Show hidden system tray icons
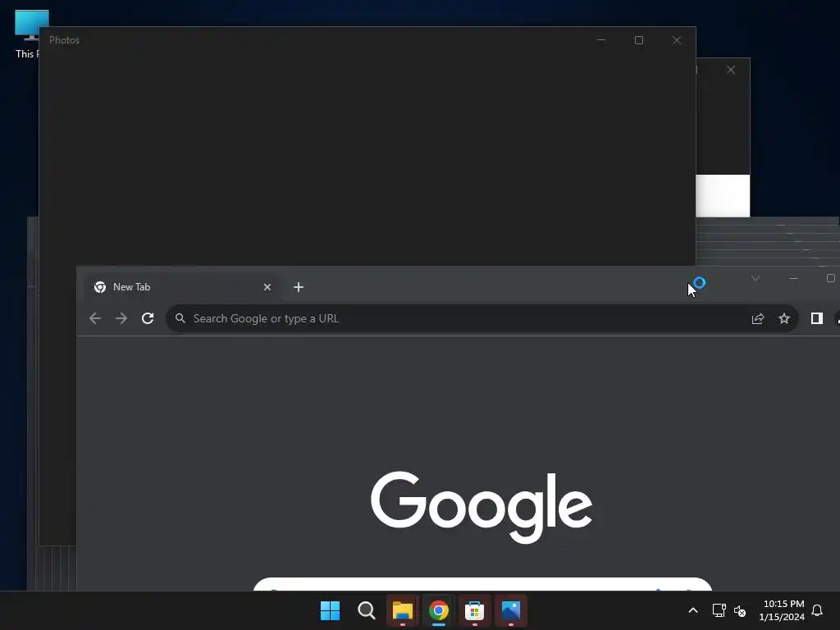The image size is (840, 630). point(692,610)
